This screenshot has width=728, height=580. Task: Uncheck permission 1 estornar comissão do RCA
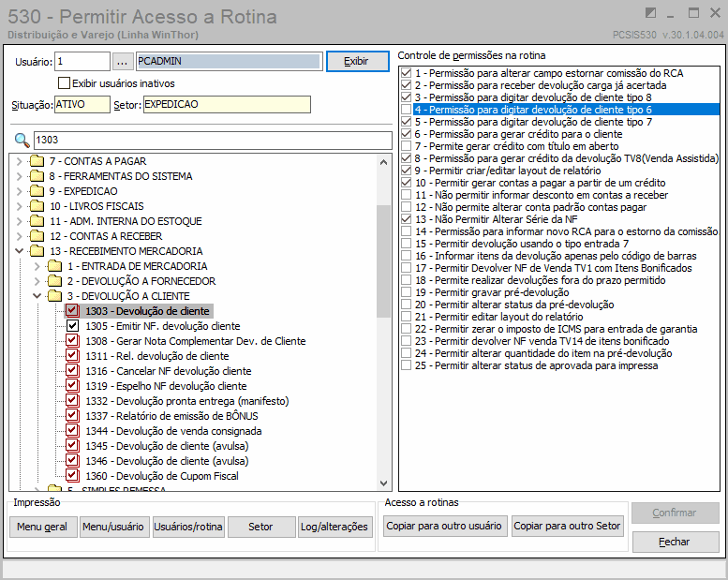407,73
